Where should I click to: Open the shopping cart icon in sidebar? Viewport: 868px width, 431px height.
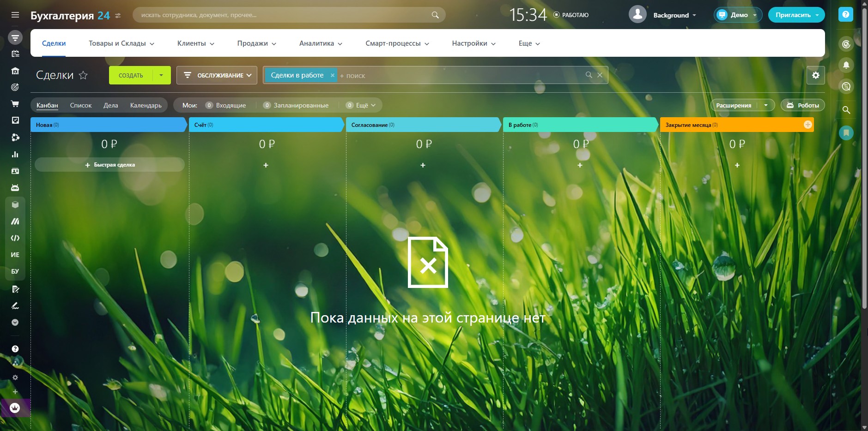[15, 104]
